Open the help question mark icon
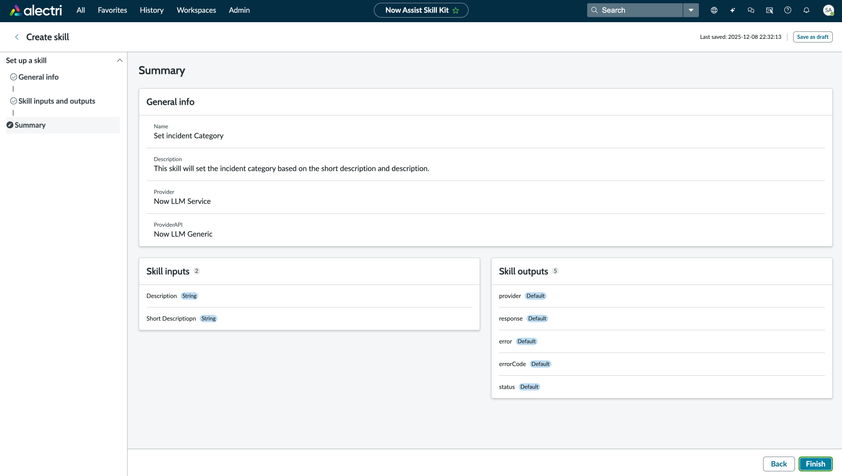 click(x=788, y=10)
